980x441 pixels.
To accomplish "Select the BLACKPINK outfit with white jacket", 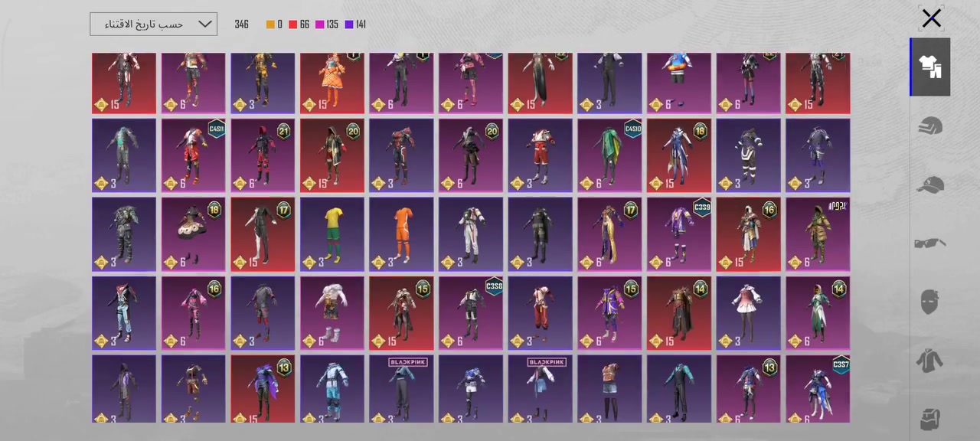I will (x=540, y=389).
